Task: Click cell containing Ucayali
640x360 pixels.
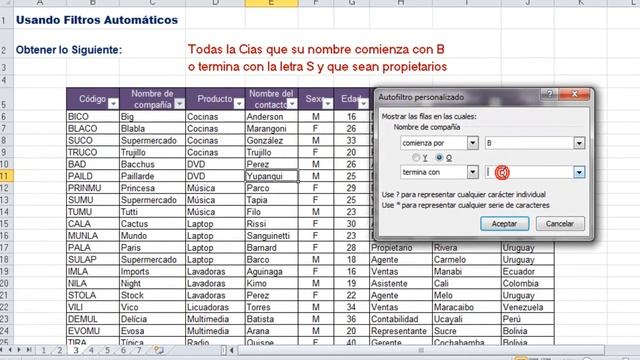Action: [x=467, y=319]
